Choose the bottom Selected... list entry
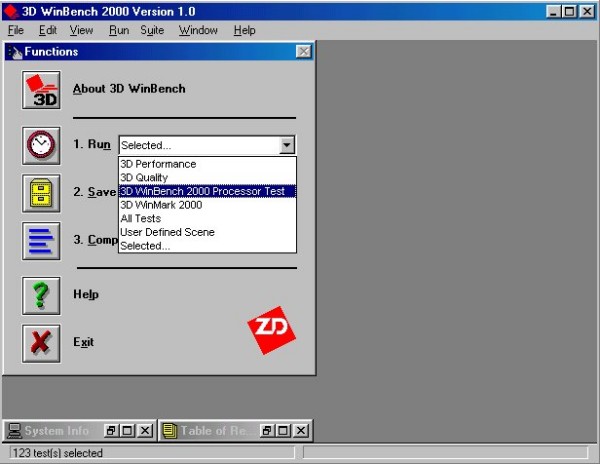600x464 pixels. pyautogui.click(x=207, y=246)
